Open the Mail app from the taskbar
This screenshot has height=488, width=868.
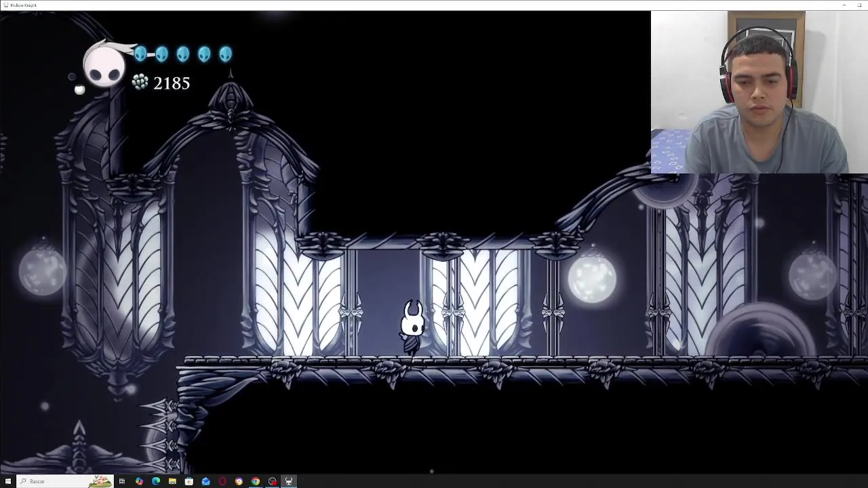tap(205, 481)
